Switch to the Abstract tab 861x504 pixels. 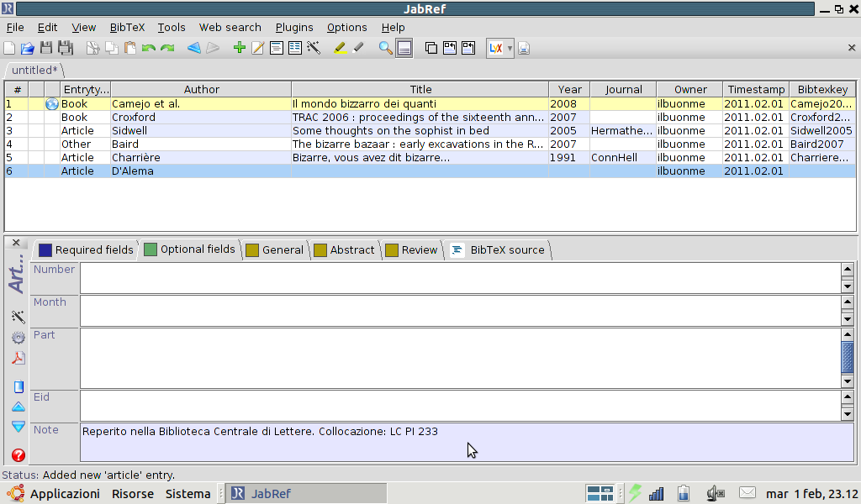[x=344, y=250]
